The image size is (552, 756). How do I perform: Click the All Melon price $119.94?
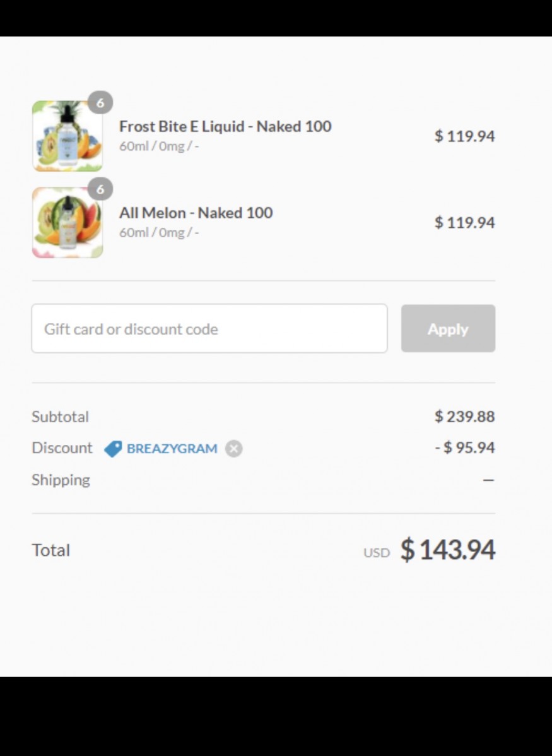[x=464, y=223]
